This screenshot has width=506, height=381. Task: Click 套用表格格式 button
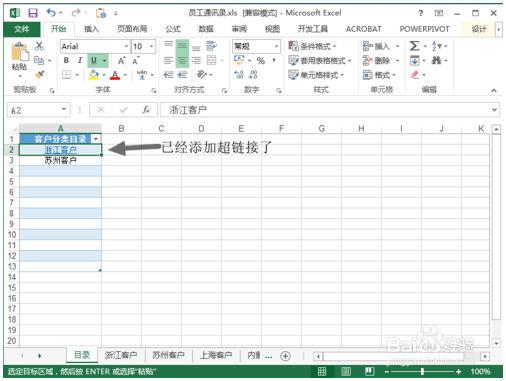pyautogui.click(x=320, y=60)
